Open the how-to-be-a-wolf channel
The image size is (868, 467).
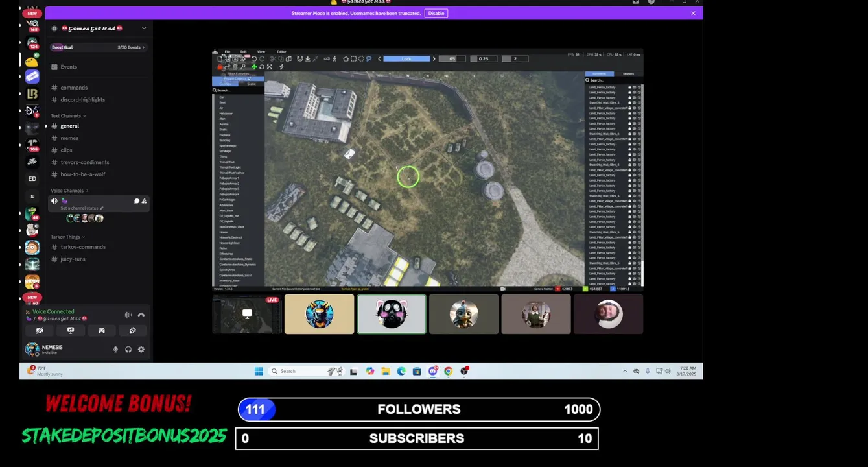point(82,174)
